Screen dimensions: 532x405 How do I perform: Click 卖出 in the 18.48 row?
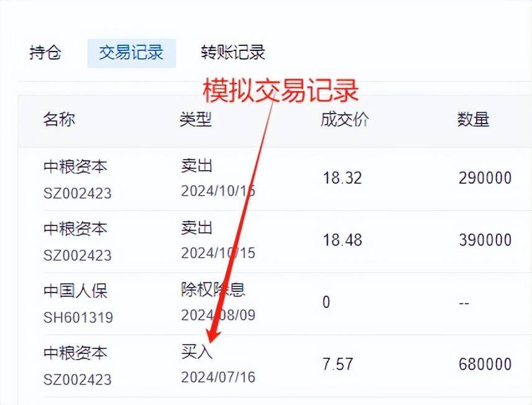click(x=197, y=227)
